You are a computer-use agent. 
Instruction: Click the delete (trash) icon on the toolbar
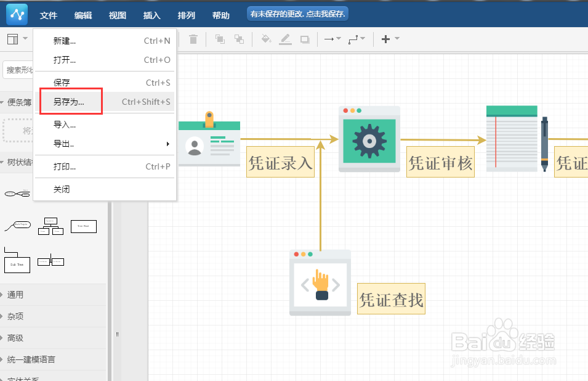click(x=194, y=39)
